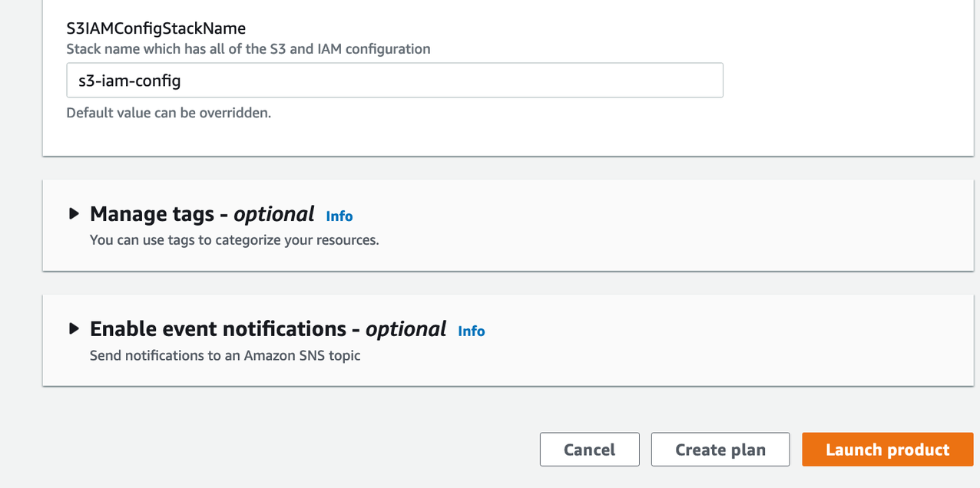Image resolution: width=980 pixels, height=488 pixels.
Task: Expand the Manage tags disclosure triangle
Action: pos(74,214)
